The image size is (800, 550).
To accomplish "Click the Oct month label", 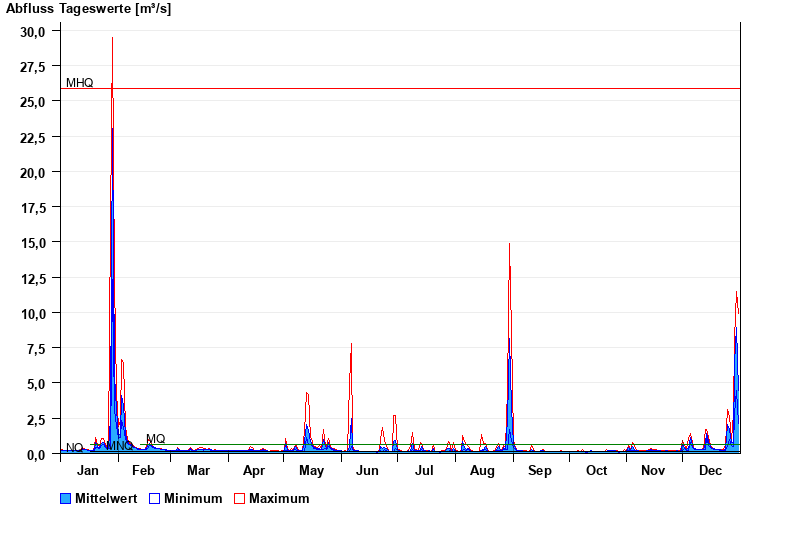I will [x=596, y=470].
